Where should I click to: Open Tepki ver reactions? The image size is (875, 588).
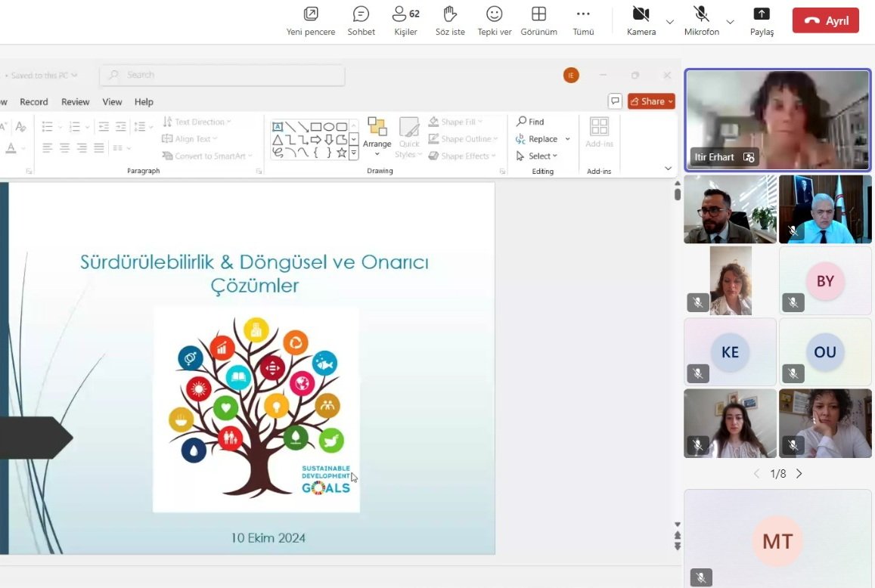pyautogui.click(x=495, y=21)
